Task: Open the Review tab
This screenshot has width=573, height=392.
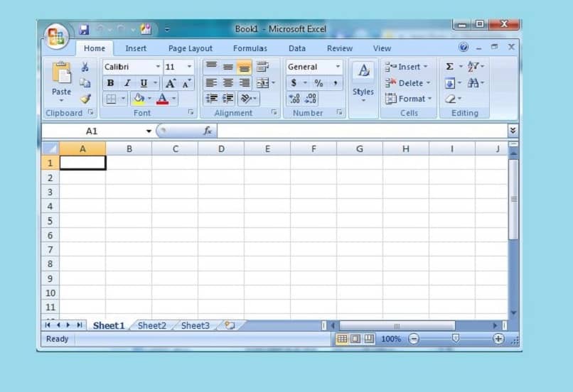Action: [340, 48]
